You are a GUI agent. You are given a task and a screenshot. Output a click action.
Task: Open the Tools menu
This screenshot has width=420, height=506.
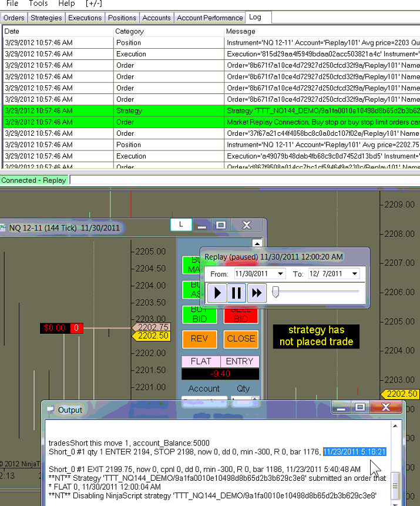coord(38,4)
